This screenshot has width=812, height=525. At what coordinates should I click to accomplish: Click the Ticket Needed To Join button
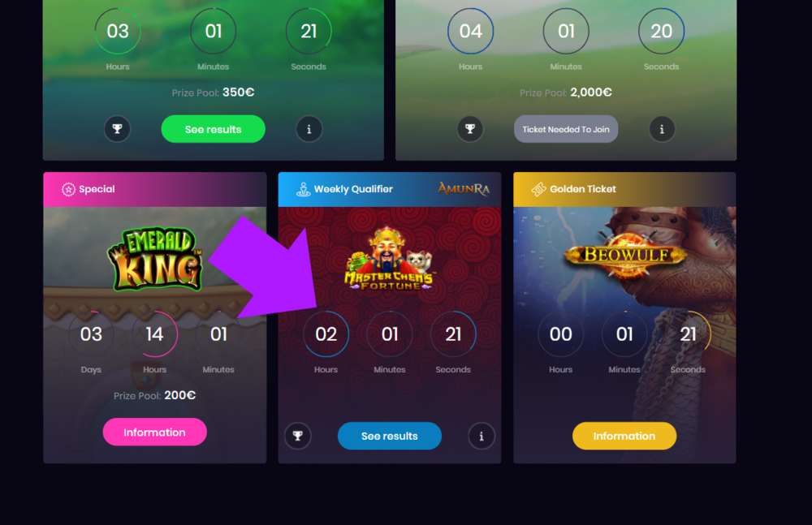(566, 129)
